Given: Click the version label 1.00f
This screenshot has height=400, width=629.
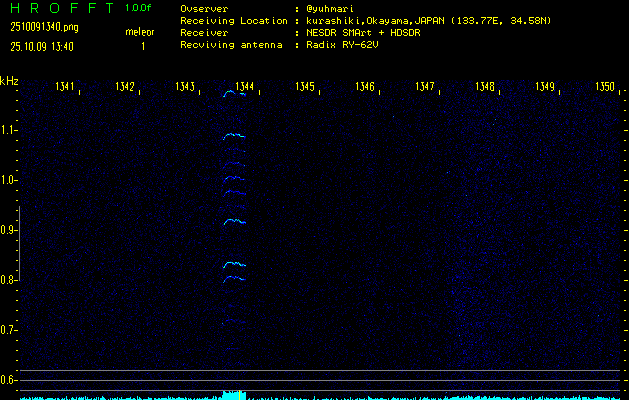Looking at the screenshot, I should [139, 8].
